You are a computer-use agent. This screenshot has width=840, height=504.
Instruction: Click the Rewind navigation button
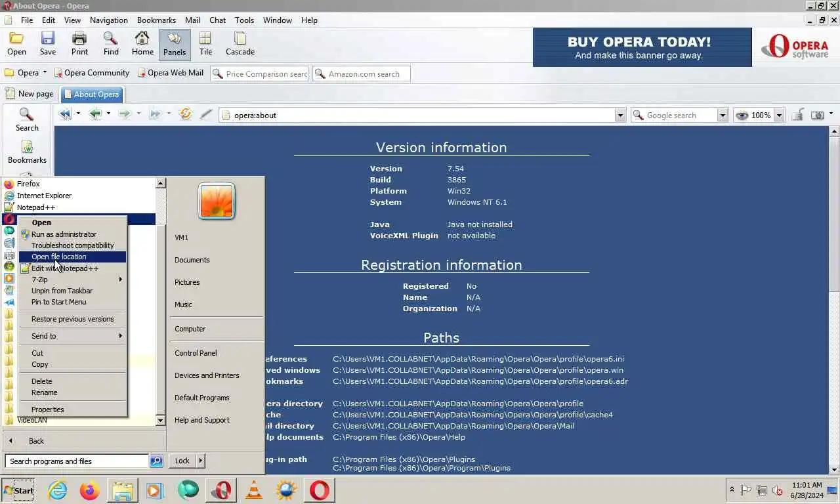(65, 114)
